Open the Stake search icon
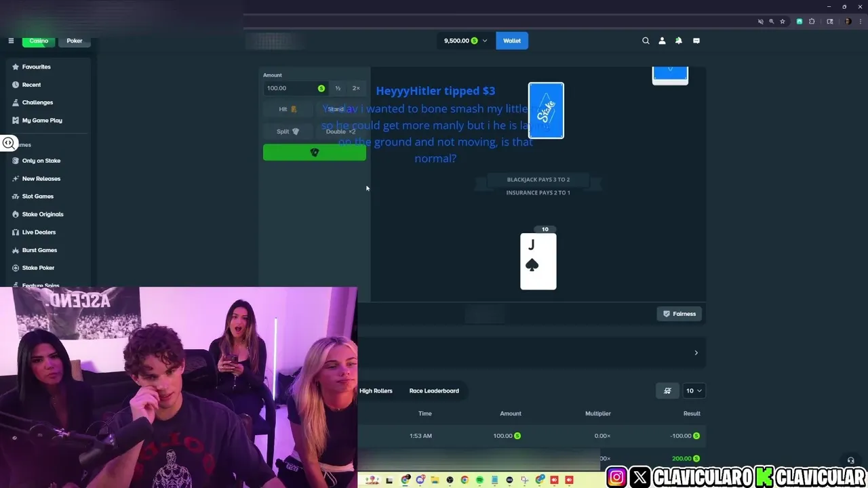 coord(646,41)
